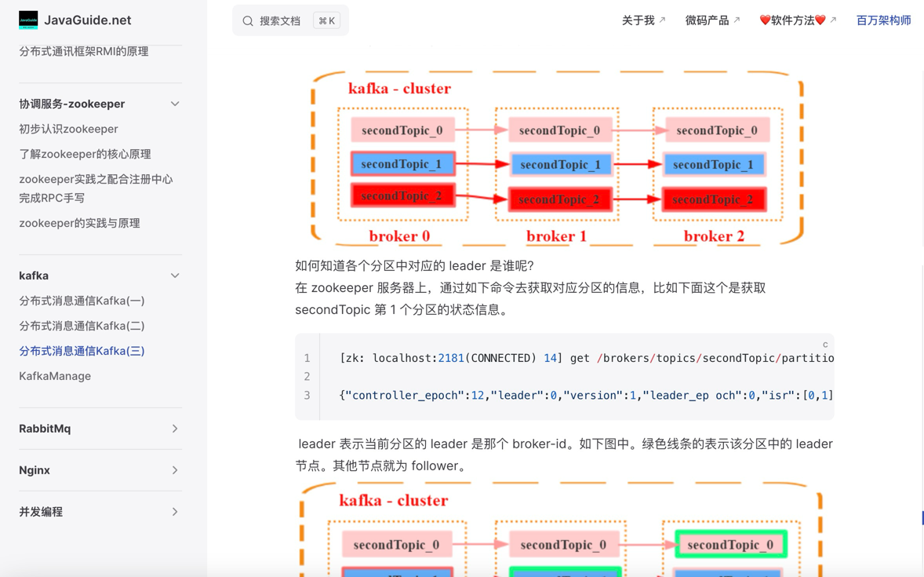Image resolution: width=924 pixels, height=577 pixels.
Task: Collapse the kafka section chevron
Action: click(175, 276)
